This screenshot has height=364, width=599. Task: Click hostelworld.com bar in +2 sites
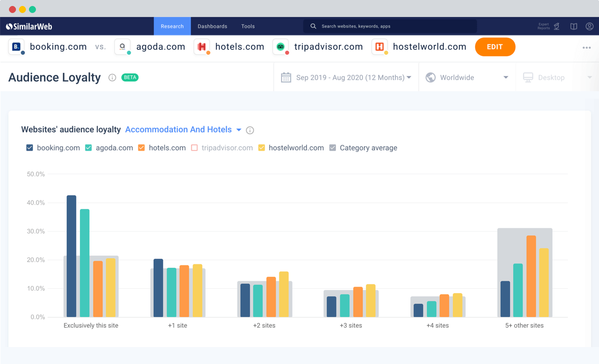click(x=284, y=294)
